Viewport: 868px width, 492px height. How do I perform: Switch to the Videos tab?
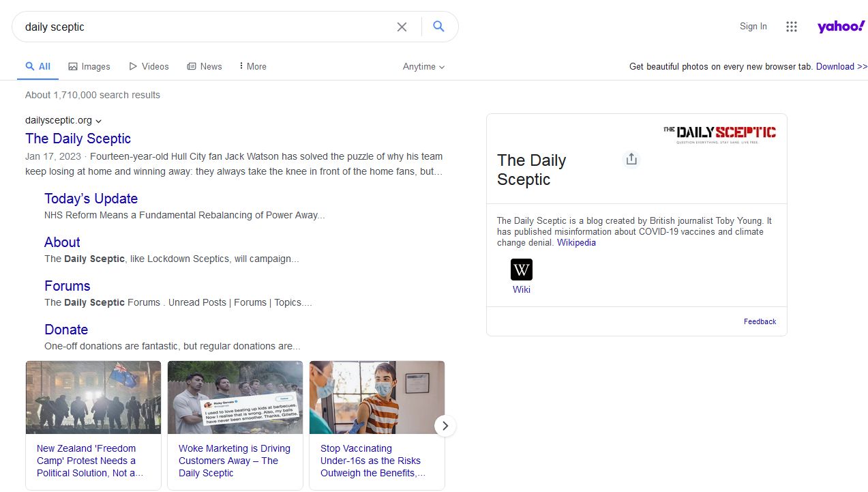[x=149, y=66]
